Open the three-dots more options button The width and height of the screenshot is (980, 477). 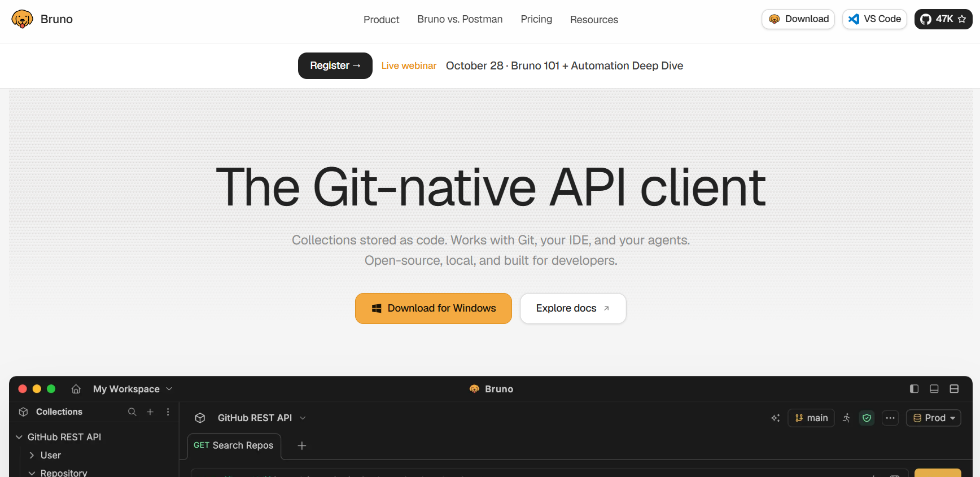(890, 418)
